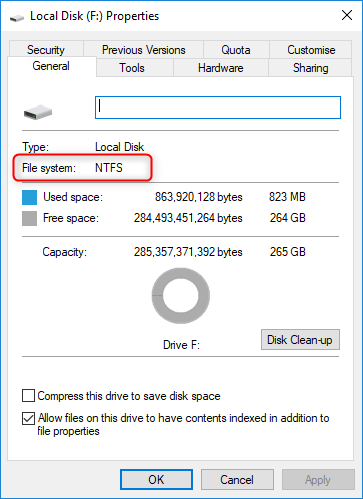
Task: Click the blue Used space color square
Action: (29, 197)
